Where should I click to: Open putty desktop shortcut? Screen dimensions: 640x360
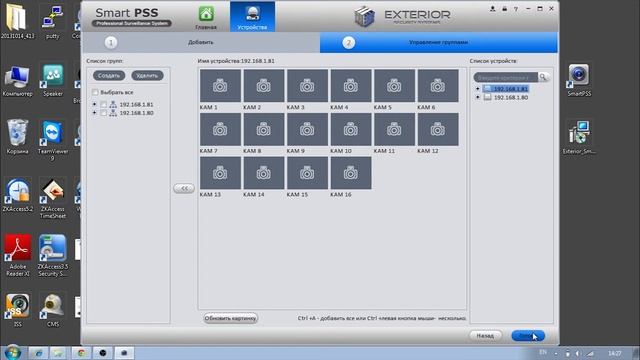click(x=53, y=22)
